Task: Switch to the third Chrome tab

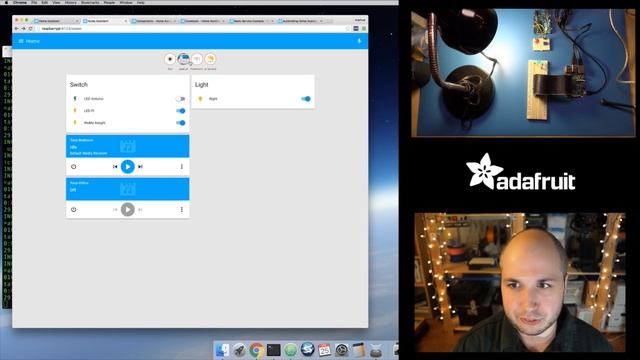Action: (154, 21)
